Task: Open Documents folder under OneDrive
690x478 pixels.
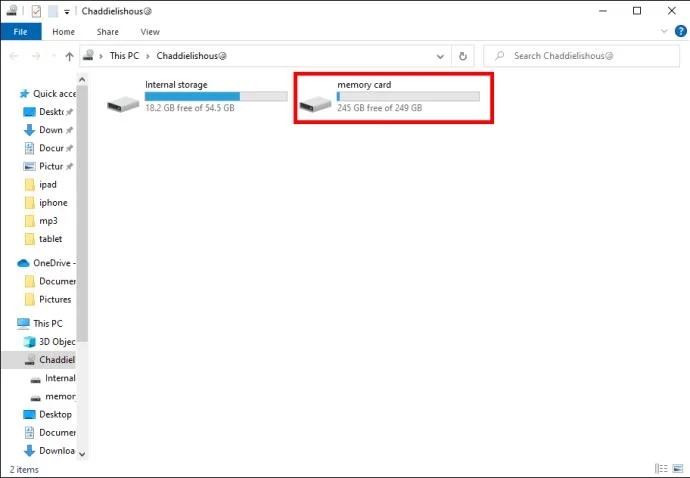Action: pyautogui.click(x=49, y=281)
